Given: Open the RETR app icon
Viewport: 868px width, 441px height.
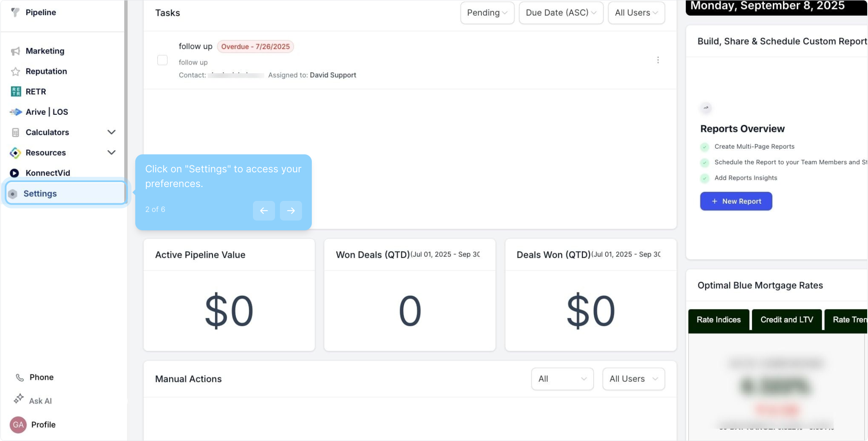Looking at the screenshot, I should (x=16, y=91).
